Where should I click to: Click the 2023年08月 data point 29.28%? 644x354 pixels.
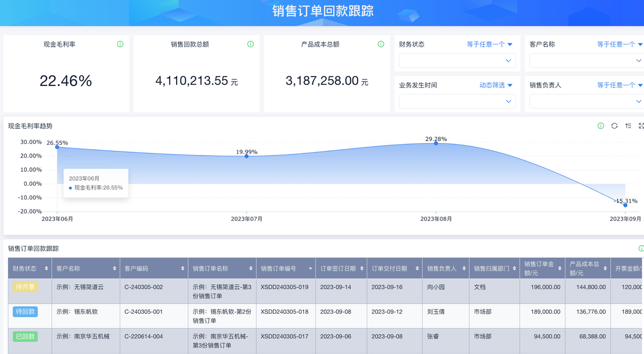tap(436, 143)
